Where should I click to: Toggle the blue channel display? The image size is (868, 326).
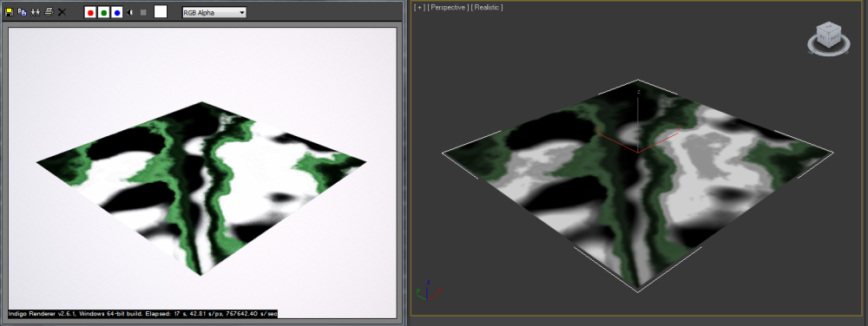tap(117, 12)
